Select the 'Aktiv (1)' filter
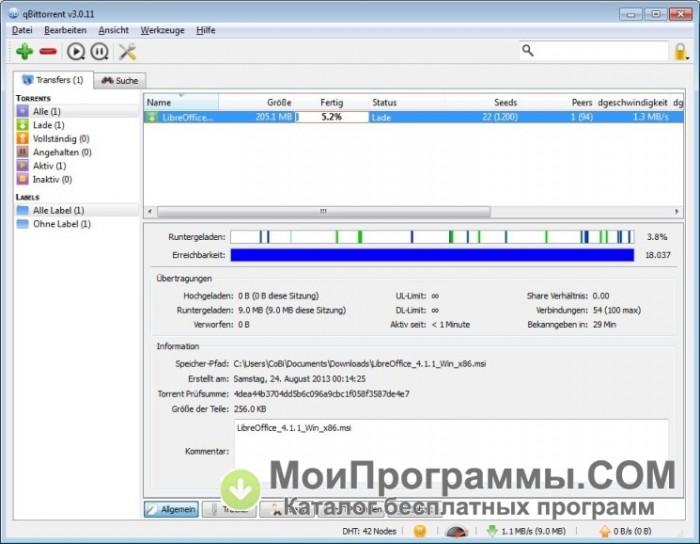Image resolution: width=700 pixels, height=544 pixels. [x=49, y=166]
